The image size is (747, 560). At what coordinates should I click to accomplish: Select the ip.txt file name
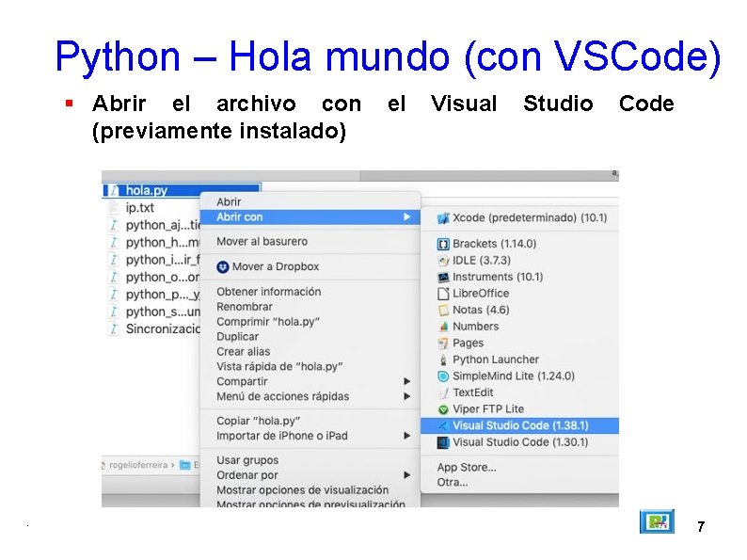point(139,208)
